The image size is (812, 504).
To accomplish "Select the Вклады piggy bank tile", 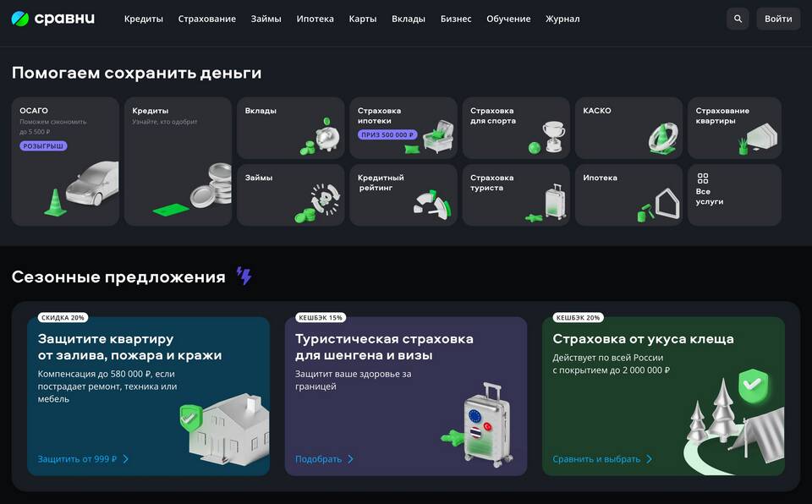I will [x=290, y=128].
